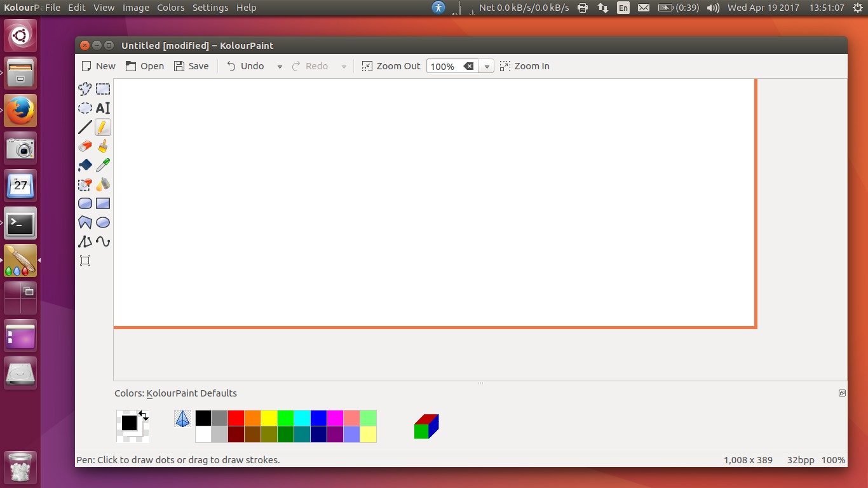The width and height of the screenshot is (868, 488).
Task: Select the Curve tool
Action: click(103, 241)
